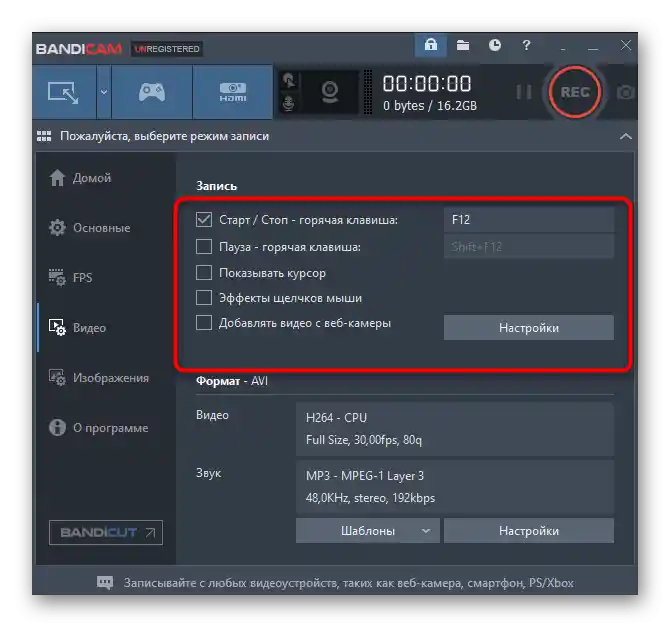Screen dimensions: 670x627
Task: Click the MP3 - MPEG-1 Layer 3 info
Action: point(455,487)
